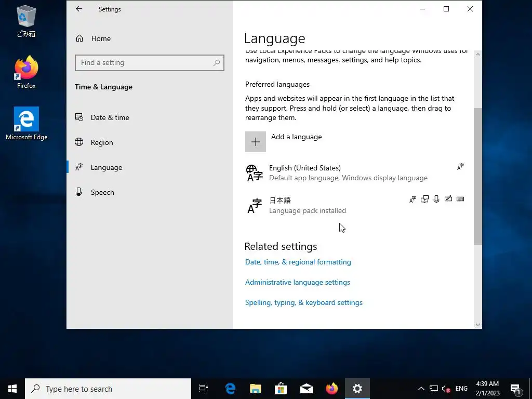This screenshot has height=399, width=532.
Task: Open Task View from the taskbar
Action: (204, 389)
